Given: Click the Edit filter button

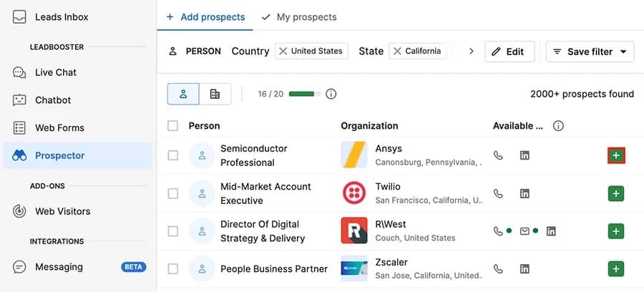Looking at the screenshot, I should pos(509,52).
